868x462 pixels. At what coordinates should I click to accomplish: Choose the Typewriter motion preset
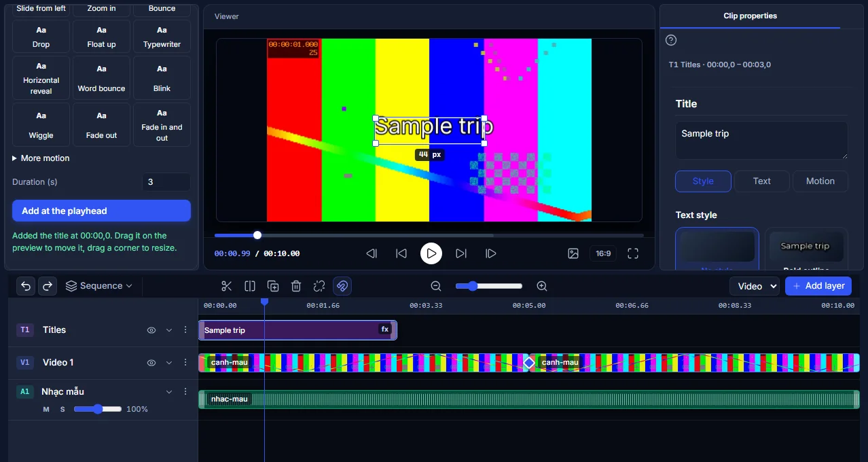(162, 37)
